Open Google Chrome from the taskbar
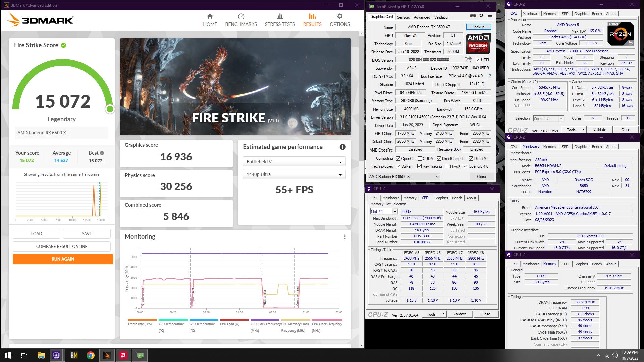This screenshot has height=362, width=644. pos(90,355)
